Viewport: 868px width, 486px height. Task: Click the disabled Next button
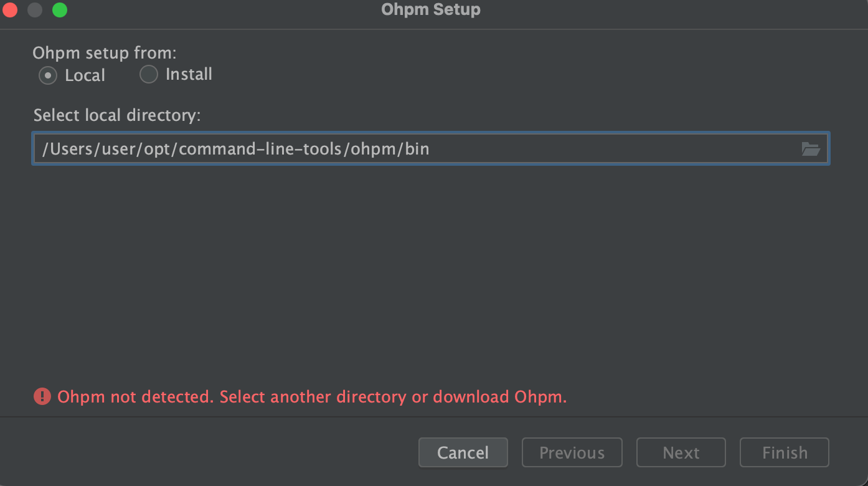point(681,452)
